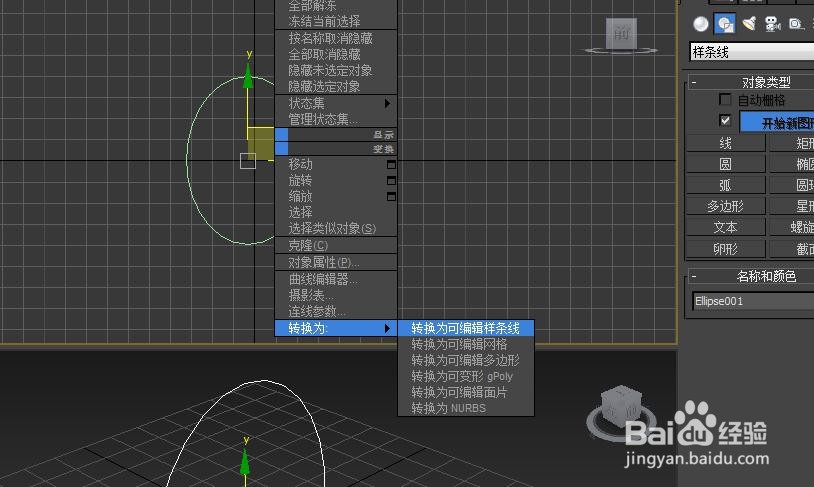
Task: Expand the 状态集 submenu
Action: click(x=336, y=103)
